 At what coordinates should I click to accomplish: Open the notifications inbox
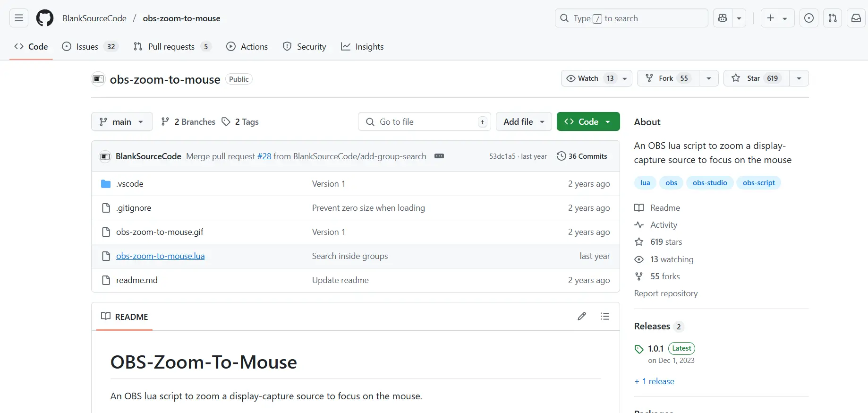pos(856,18)
